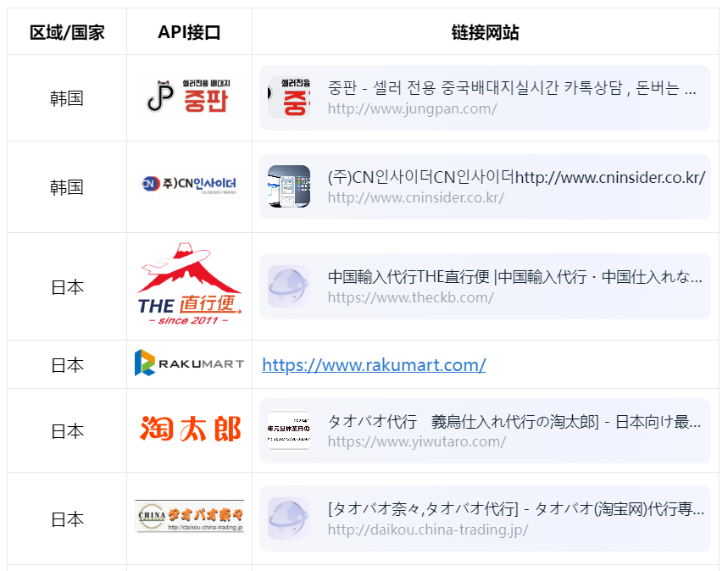The image size is (728, 571).
Task: Click 韩国 cell in the Jungpan row
Action: [67, 98]
